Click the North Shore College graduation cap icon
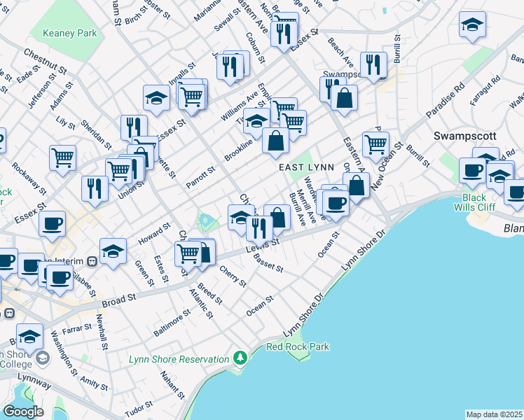The height and width of the screenshot is (420, 524). [43, 358]
